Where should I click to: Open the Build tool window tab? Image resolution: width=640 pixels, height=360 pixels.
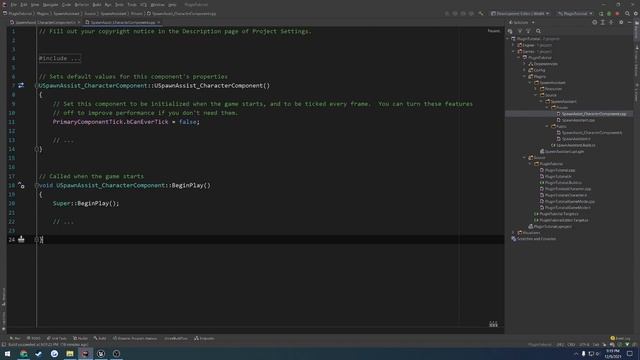pyautogui.click(x=100, y=338)
